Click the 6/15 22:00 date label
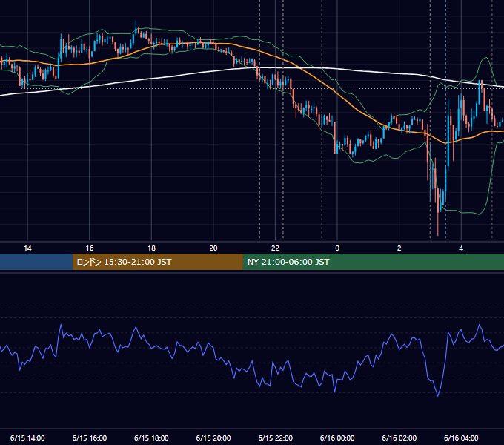The image size is (504, 445). click(x=276, y=438)
